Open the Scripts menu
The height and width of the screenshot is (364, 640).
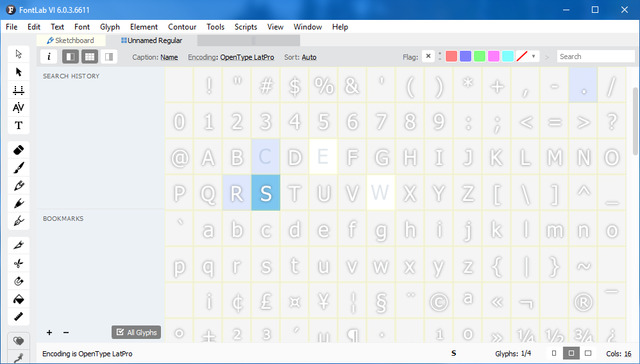click(246, 27)
